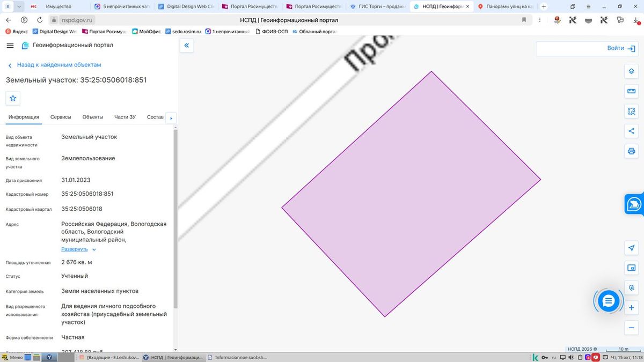The height and width of the screenshot is (362, 644).
Task: Switch to the Информация tab
Action: [x=24, y=117]
